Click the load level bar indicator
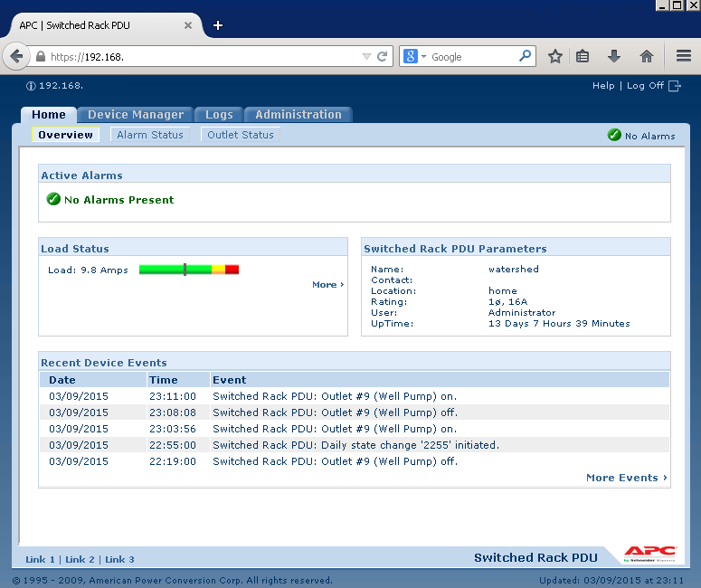This screenshot has width=701, height=588. click(189, 270)
